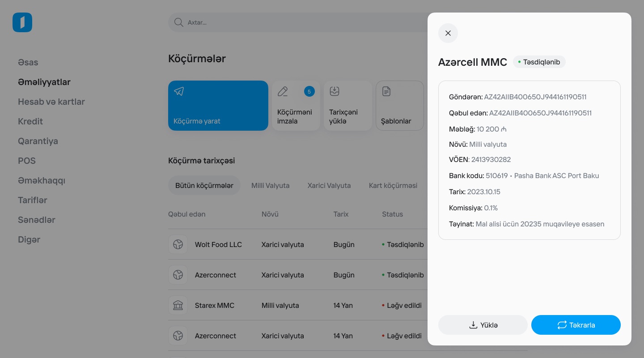Click the Wolt Food LLC row name
Screen dimensions: 644x358
coord(218,245)
